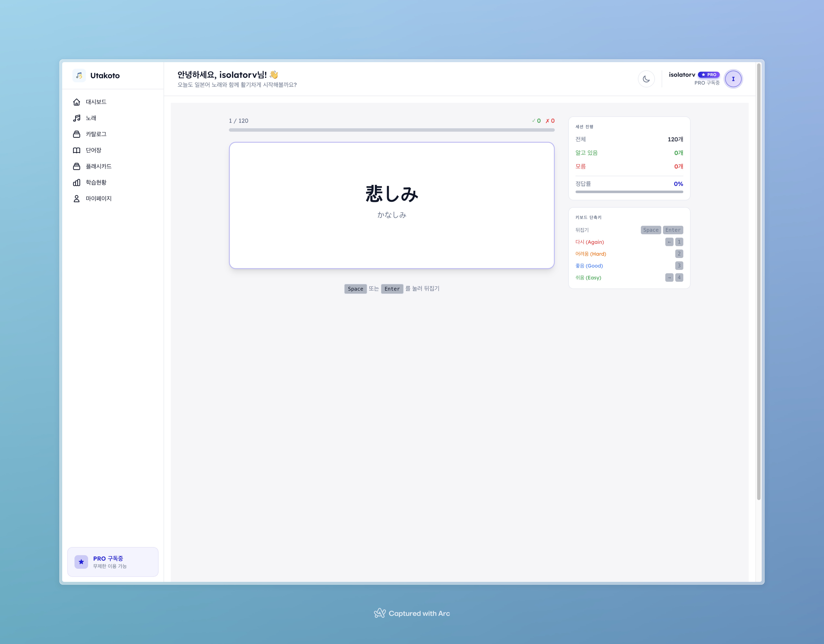This screenshot has width=824, height=644.
Task: Flip the 悲しみ flashcard
Action: tap(392, 205)
